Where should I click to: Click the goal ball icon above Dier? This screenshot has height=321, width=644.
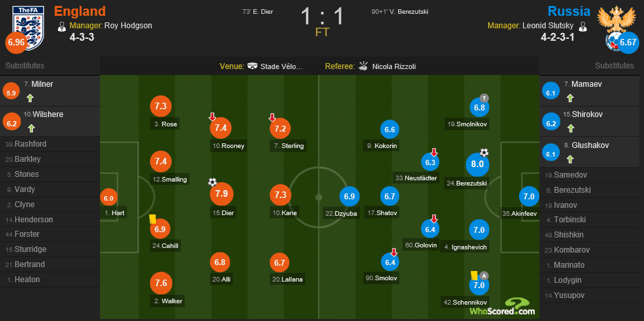pyautogui.click(x=212, y=182)
